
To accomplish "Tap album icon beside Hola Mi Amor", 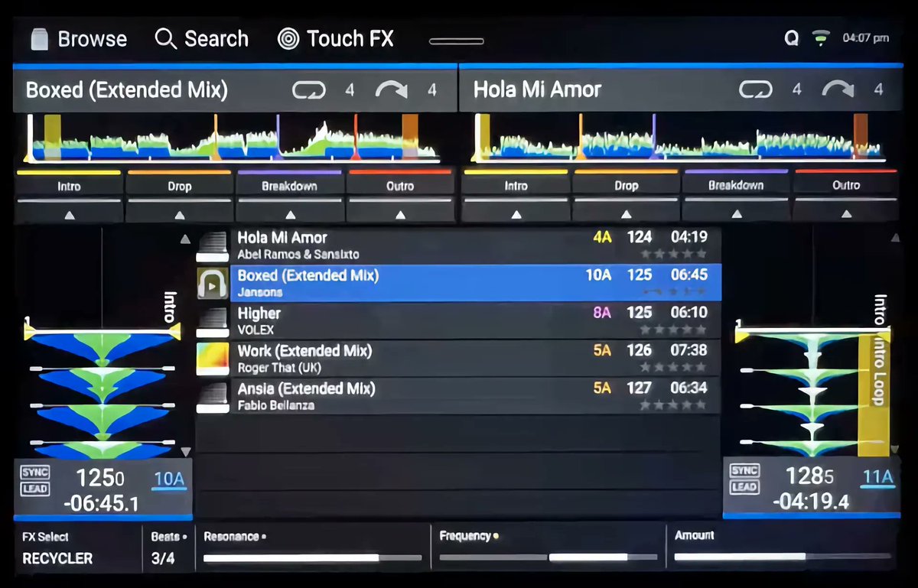I will 213,246.
